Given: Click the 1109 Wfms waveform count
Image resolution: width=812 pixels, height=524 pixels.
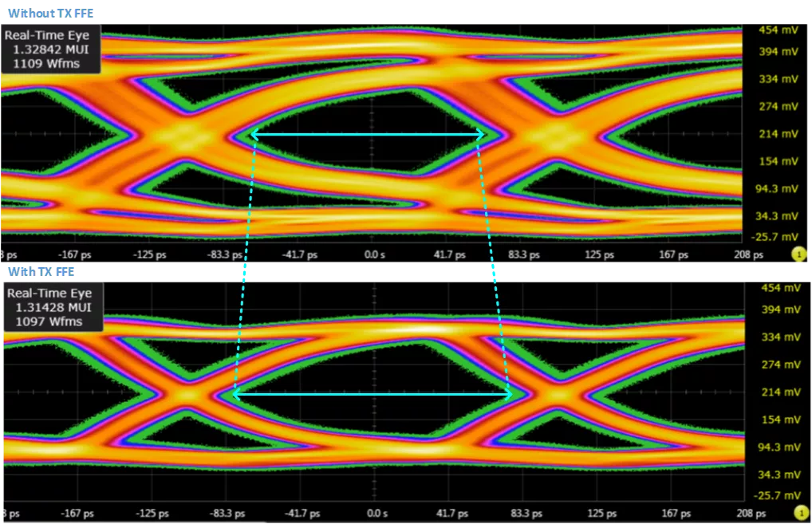Looking at the screenshot, I should point(46,64).
